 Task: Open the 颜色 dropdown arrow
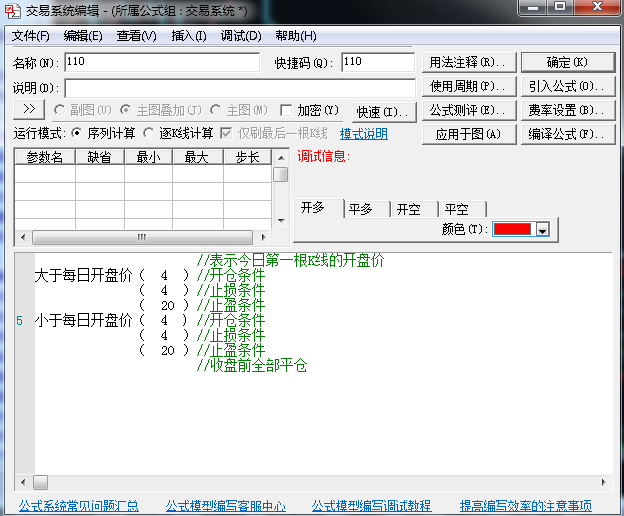(542, 230)
